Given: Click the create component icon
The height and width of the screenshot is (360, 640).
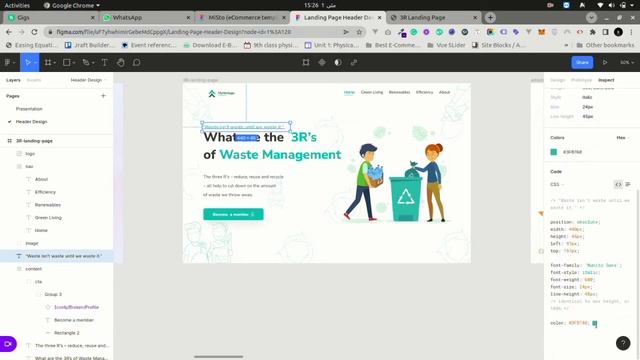Looking at the screenshot, I should (x=322, y=62).
